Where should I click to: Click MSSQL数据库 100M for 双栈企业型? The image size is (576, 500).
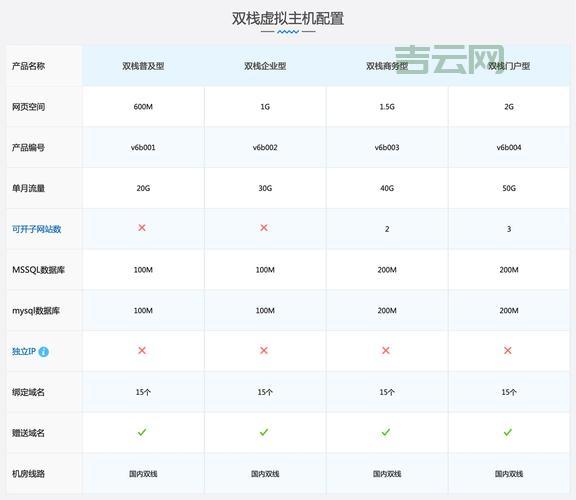[265, 270]
